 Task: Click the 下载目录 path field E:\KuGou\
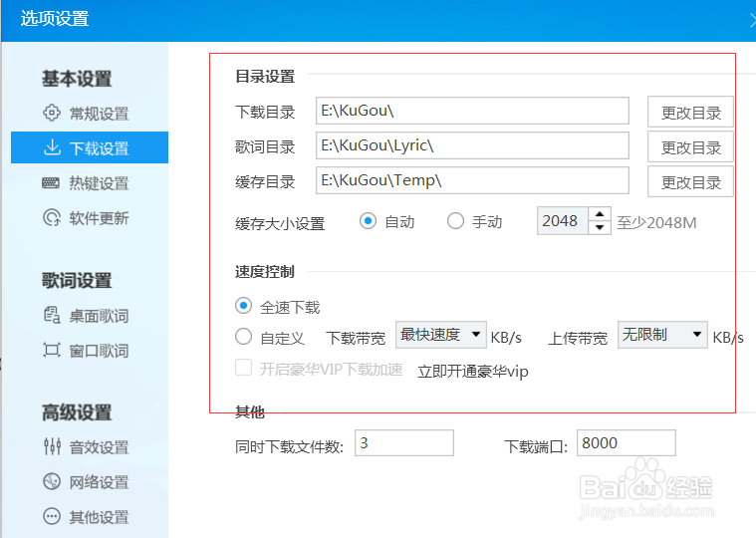tap(472, 111)
